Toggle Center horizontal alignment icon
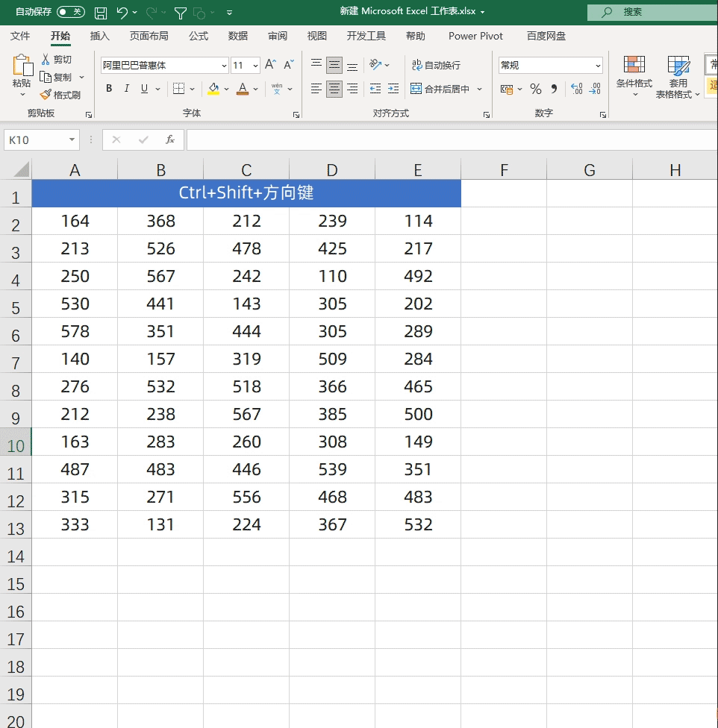Screen dimensions: 718x728 pyautogui.click(x=334, y=89)
